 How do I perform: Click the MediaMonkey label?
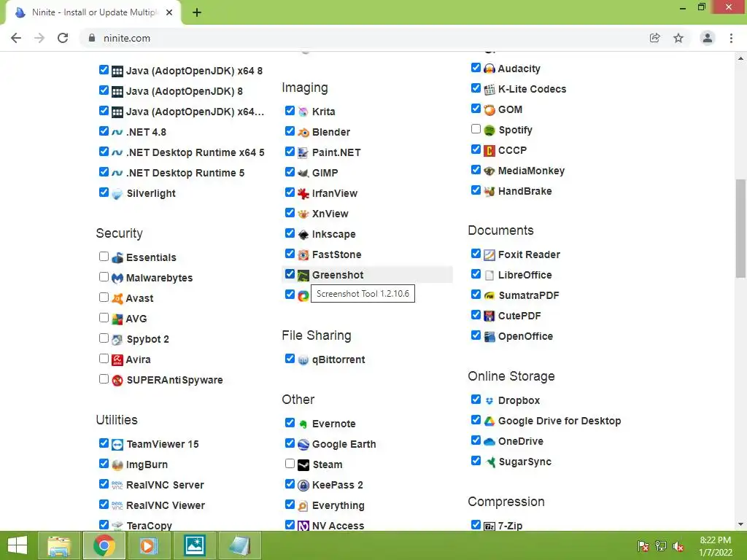pos(531,171)
